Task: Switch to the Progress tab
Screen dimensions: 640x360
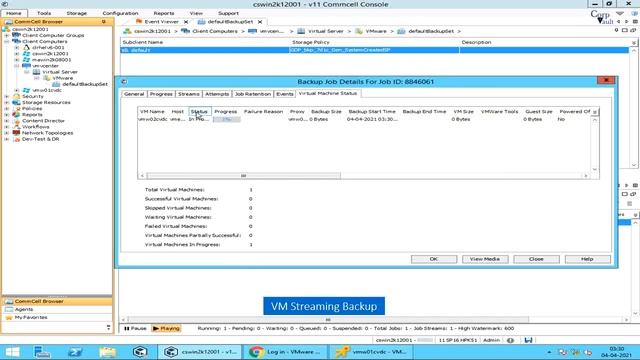Action: 161,94
